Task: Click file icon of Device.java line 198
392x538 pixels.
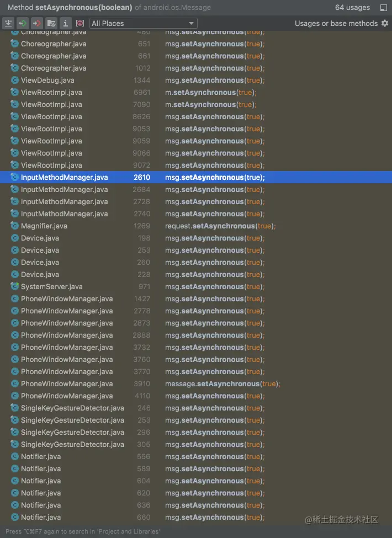Action: [14, 238]
